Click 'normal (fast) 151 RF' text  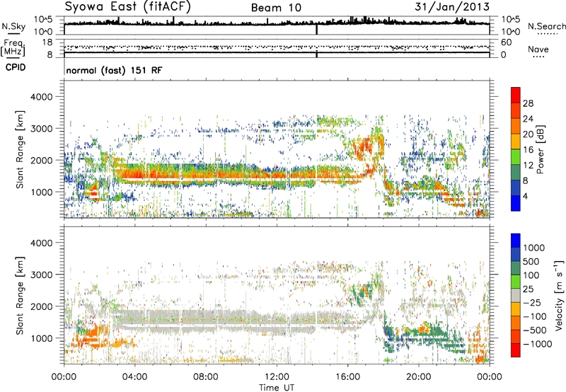pos(114,70)
